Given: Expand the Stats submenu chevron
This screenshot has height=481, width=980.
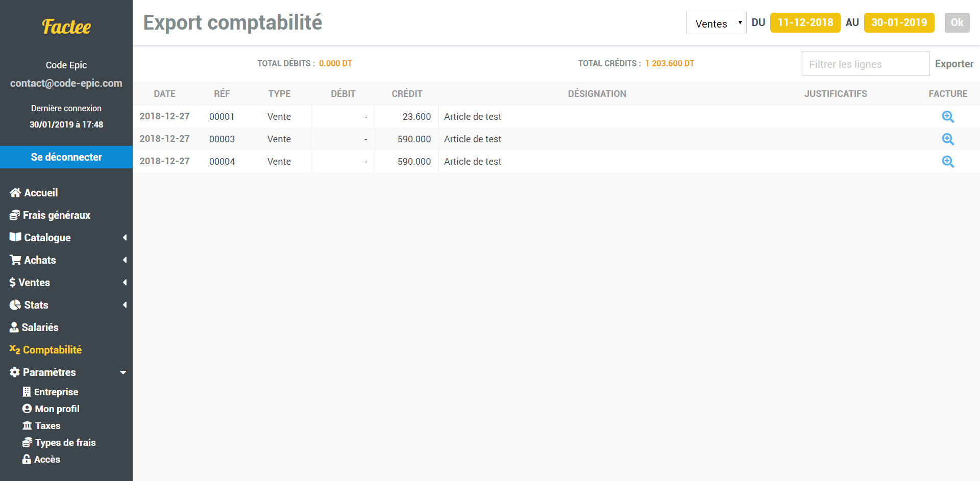Looking at the screenshot, I should 125,305.
